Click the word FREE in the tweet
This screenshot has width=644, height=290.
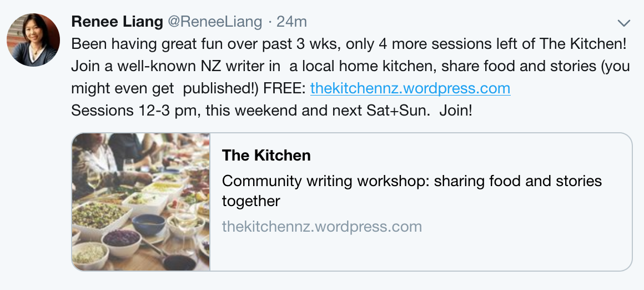[x=284, y=88]
